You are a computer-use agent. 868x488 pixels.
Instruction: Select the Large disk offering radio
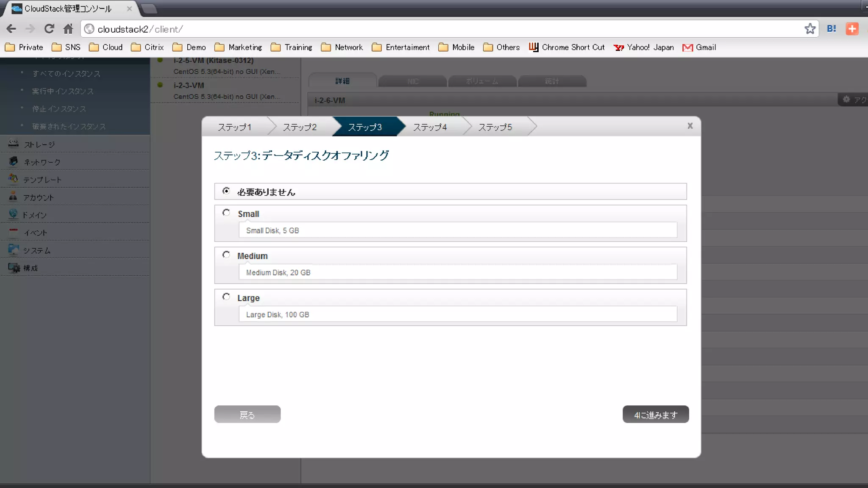coord(226,297)
